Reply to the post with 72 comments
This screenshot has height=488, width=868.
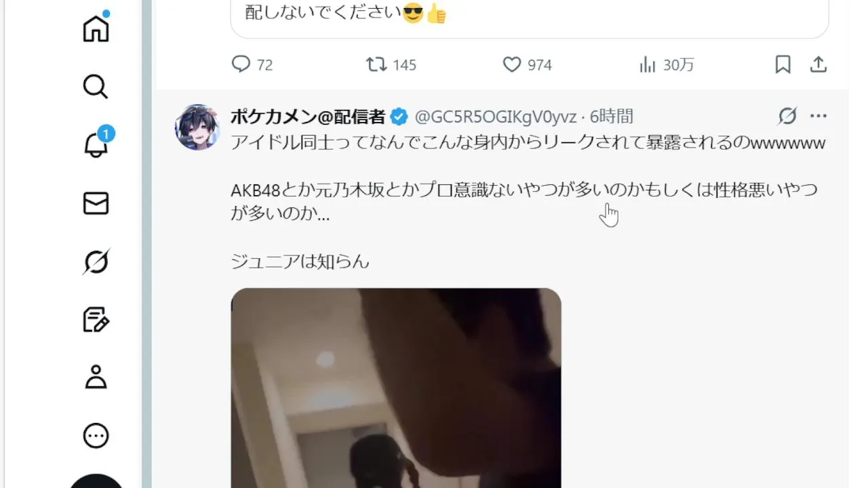[x=252, y=64]
